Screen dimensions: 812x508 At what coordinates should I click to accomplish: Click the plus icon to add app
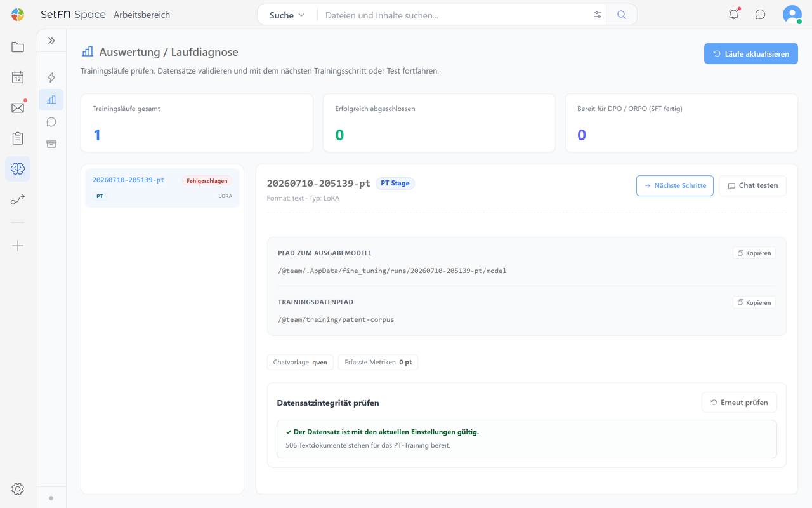click(x=18, y=246)
